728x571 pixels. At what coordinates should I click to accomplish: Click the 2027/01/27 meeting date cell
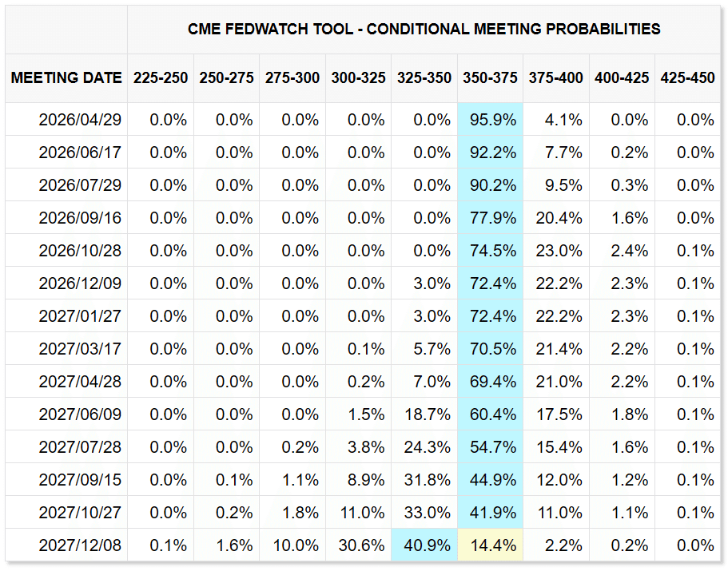point(80,316)
